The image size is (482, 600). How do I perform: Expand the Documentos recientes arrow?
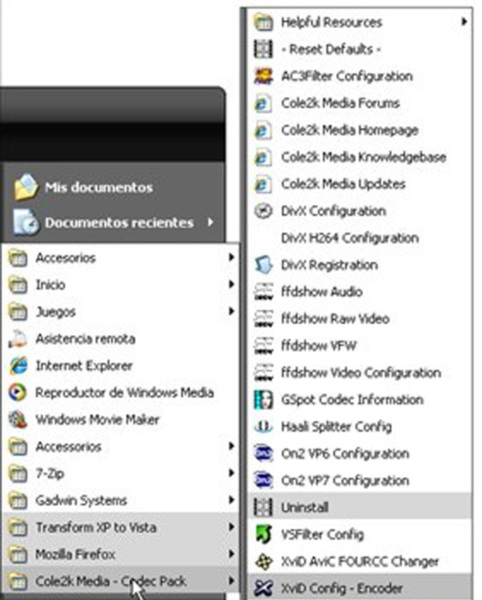tap(210, 222)
